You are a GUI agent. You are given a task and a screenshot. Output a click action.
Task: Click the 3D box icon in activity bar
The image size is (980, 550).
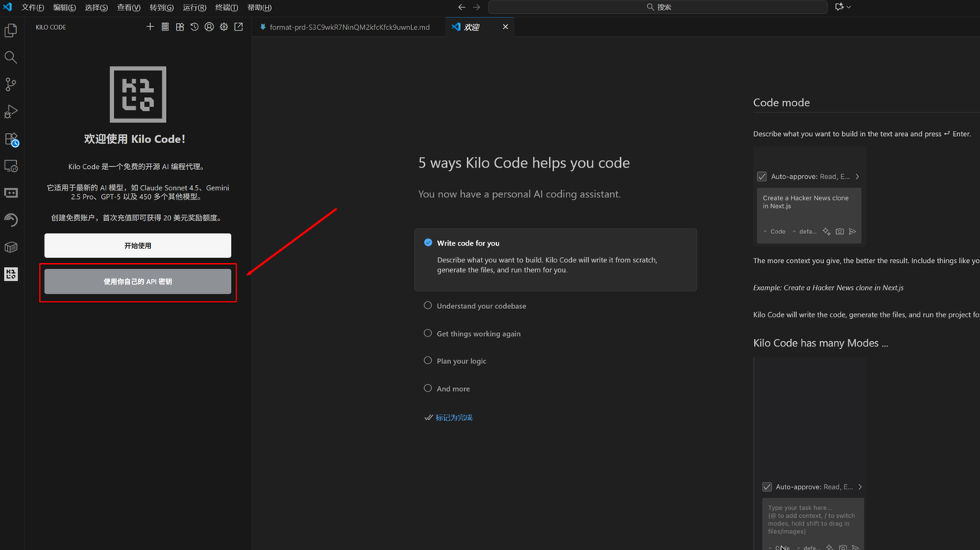click(11, 247)
